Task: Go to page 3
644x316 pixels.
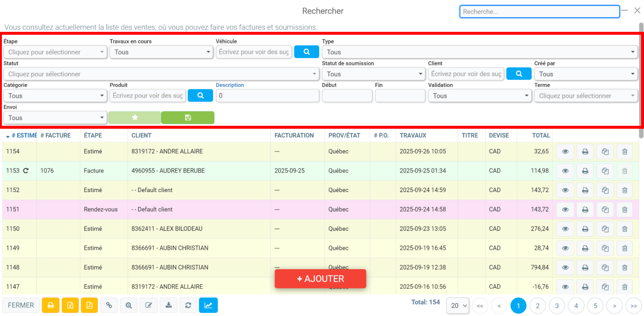Action: 557,306
